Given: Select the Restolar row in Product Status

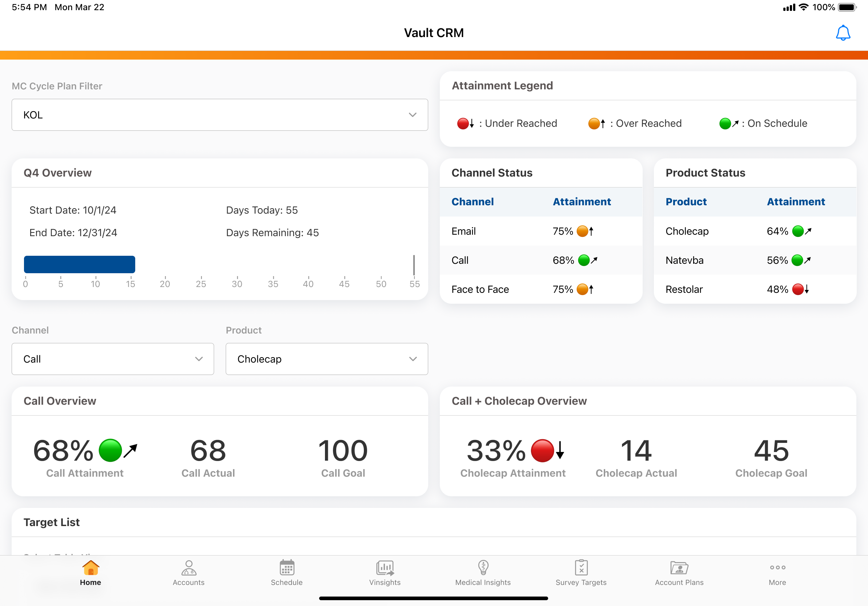Looking at the screenshot, I should tap(755, 290).
